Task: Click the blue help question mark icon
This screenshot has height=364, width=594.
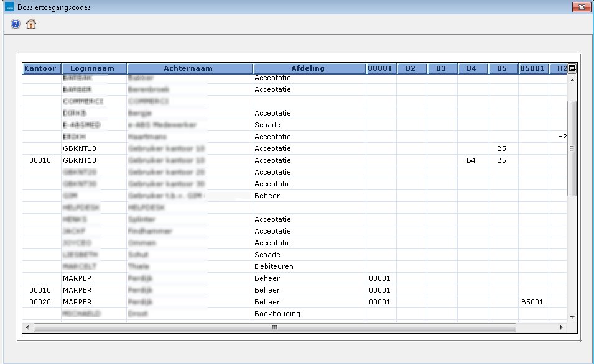Action: tap(16, 24)
